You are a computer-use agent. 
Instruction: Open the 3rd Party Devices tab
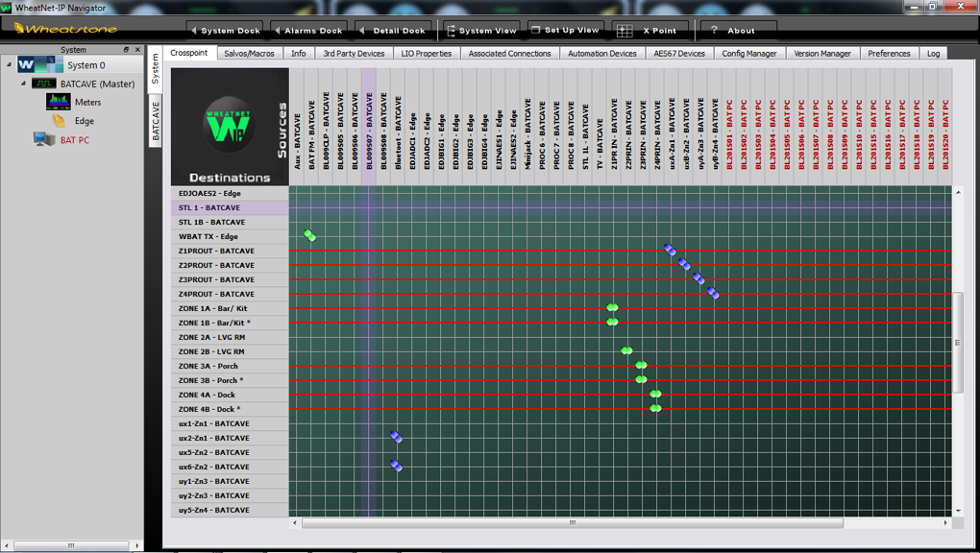pyautogui.click(x=354, y=53)
